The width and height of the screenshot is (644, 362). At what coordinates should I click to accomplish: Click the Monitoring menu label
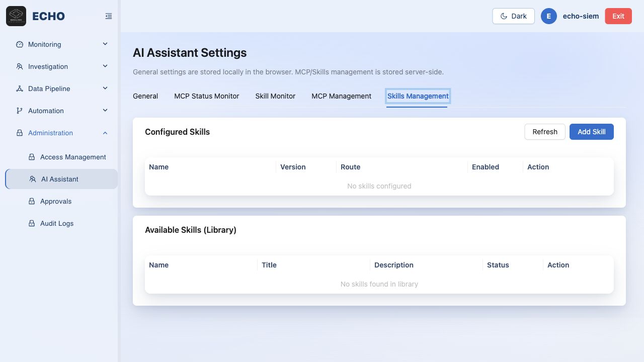45,44
